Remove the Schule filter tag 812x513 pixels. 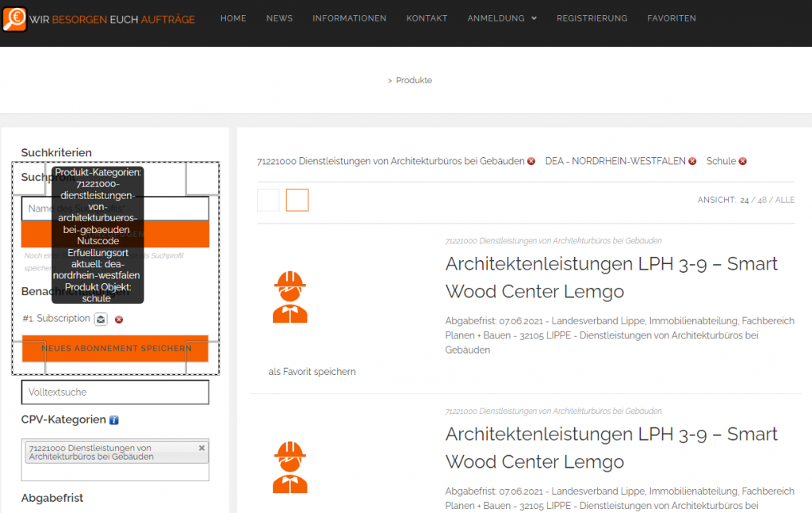pos(742,162)
